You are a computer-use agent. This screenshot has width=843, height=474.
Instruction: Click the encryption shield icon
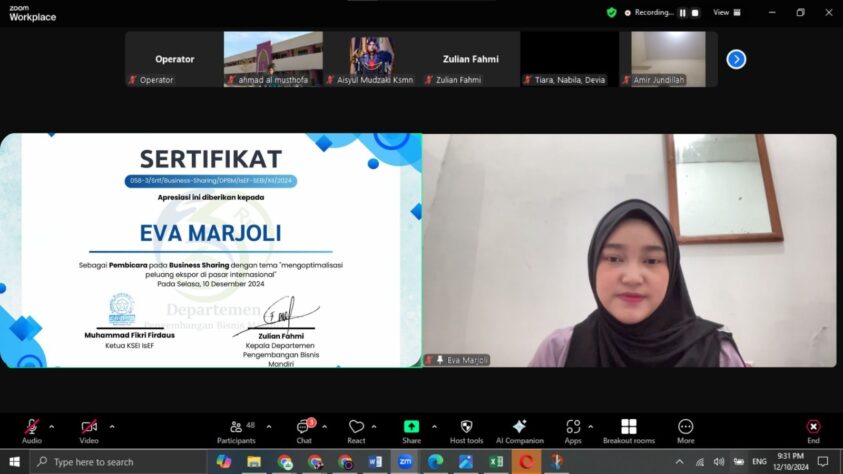click(612, 13)
